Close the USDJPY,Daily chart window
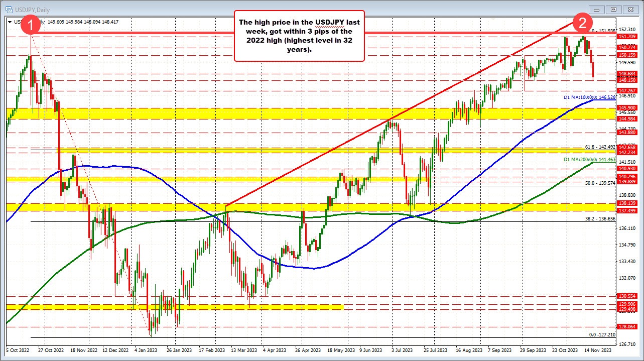Screen dimensions: 644x361 (x=630, y=9)
